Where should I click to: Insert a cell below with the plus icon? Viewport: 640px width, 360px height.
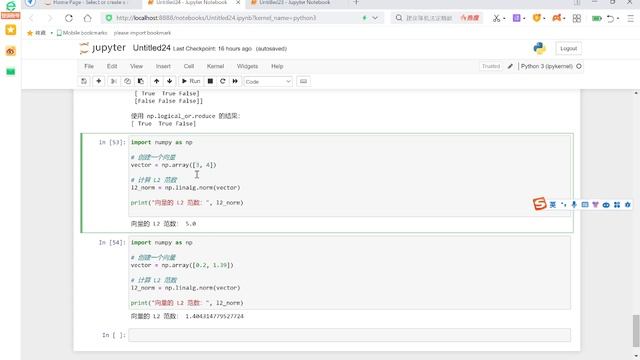pyautogui.click(x=98, y=81)
